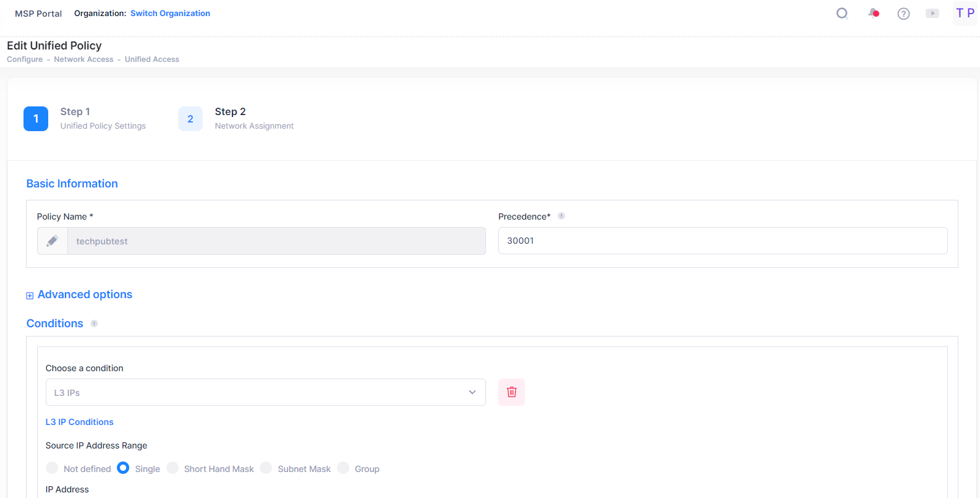This screenshot has height=498, width=980.
Task: Go to Step 2 Network Assignment
Action: pos(190,119)
